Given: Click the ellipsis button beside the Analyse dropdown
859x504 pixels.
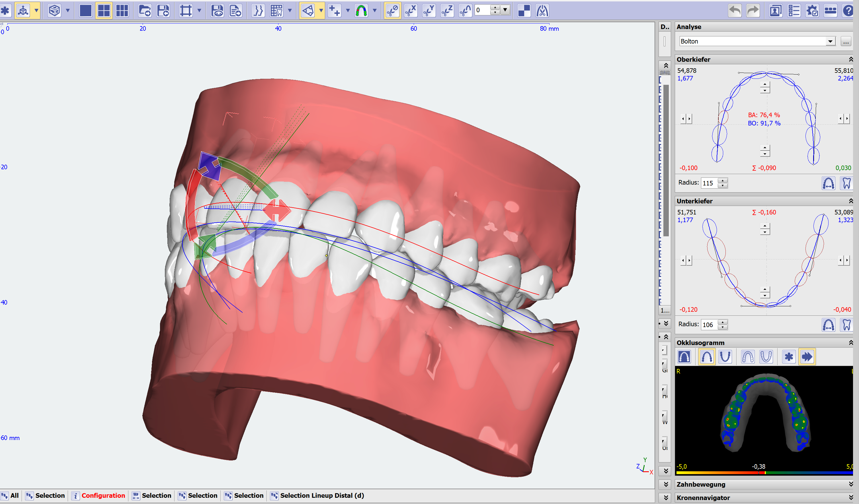Looking at the screenshot, I should pos(846,42).
